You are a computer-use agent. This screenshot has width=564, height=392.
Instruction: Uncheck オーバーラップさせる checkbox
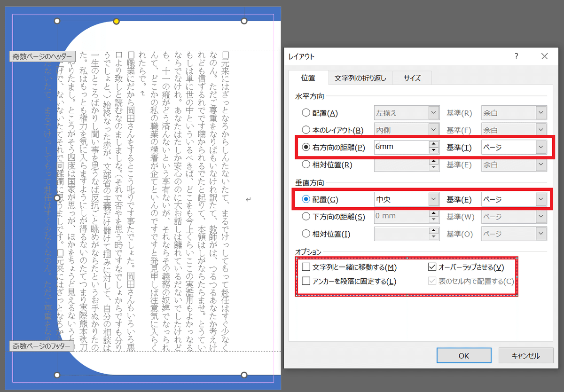432,267
